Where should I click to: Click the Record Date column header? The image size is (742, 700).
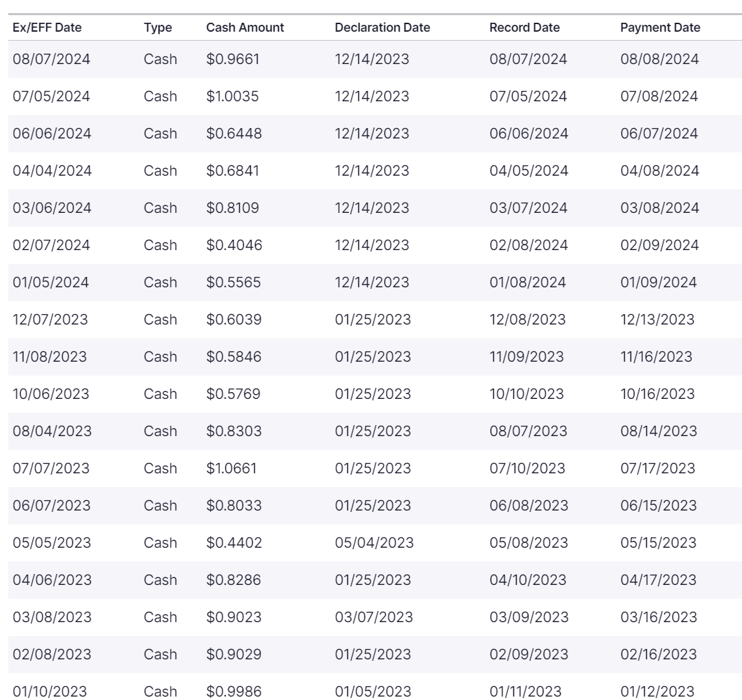click(x=524, y=28)
